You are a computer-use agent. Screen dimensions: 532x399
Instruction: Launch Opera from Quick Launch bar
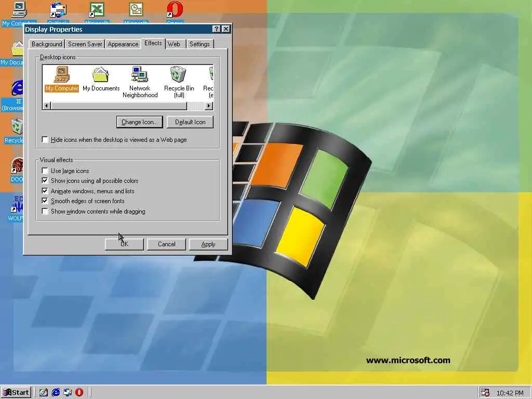(x=79, y=392)
